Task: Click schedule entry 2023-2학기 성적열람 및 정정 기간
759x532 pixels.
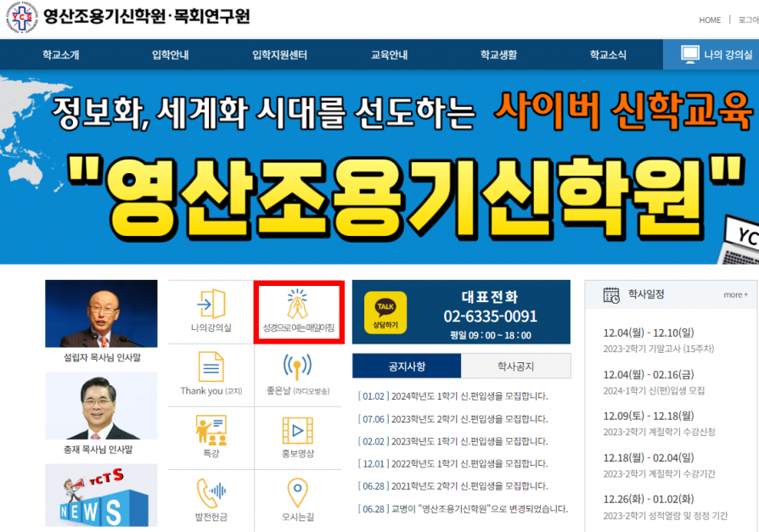Action: pos(665,516)
